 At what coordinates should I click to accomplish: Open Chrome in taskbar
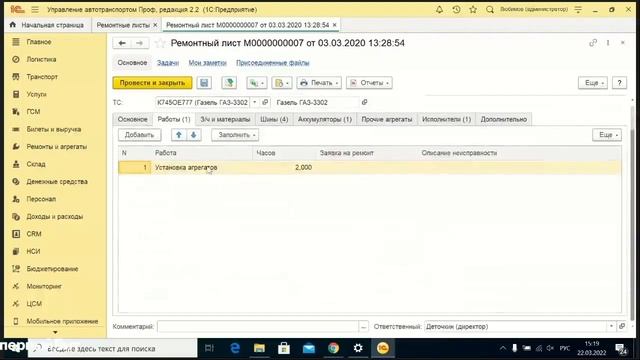tap(333, 348)
